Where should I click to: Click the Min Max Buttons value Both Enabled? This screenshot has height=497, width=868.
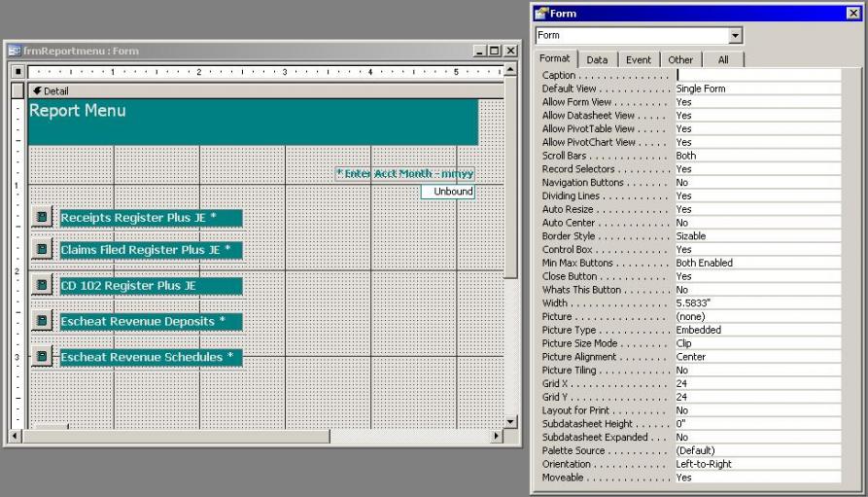point(758,263)
